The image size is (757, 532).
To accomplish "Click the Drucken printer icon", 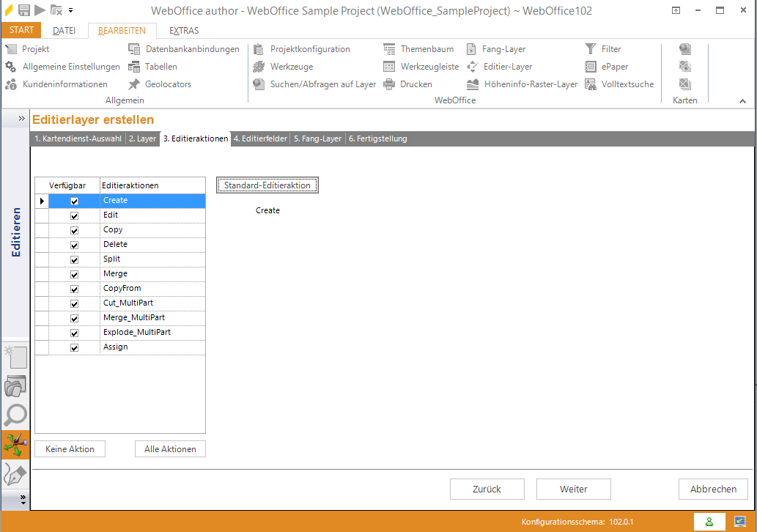I will pyautogui.click(x=389, y=84).
